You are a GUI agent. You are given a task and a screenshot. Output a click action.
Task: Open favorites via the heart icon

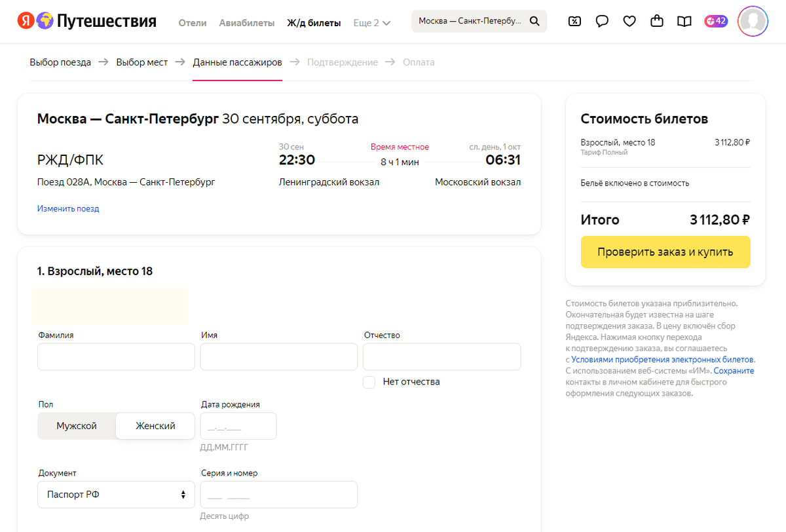[629, 22]
